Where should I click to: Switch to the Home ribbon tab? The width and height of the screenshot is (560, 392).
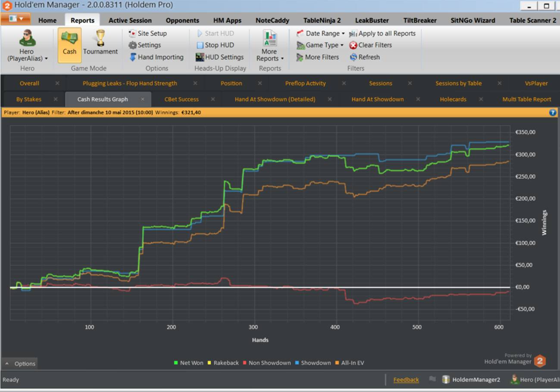point(47,20)
